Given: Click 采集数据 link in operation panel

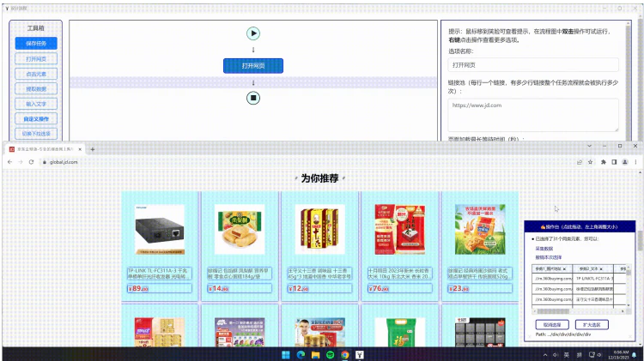Looking at the screenshot, I should click(544, 249).
